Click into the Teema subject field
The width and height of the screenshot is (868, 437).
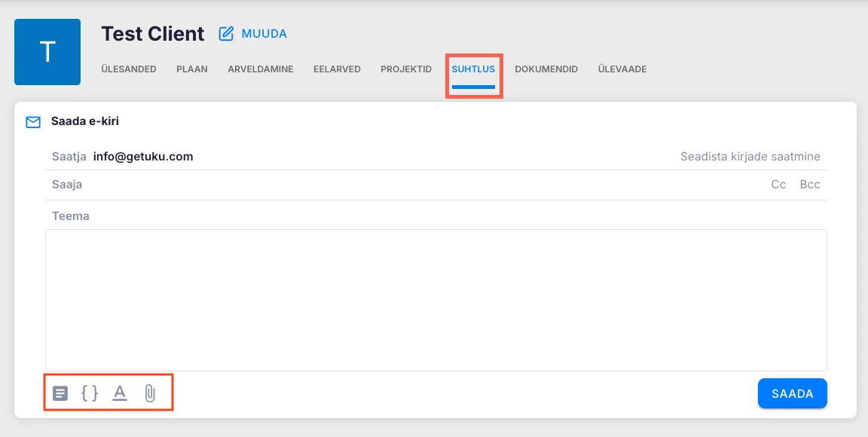437,216
